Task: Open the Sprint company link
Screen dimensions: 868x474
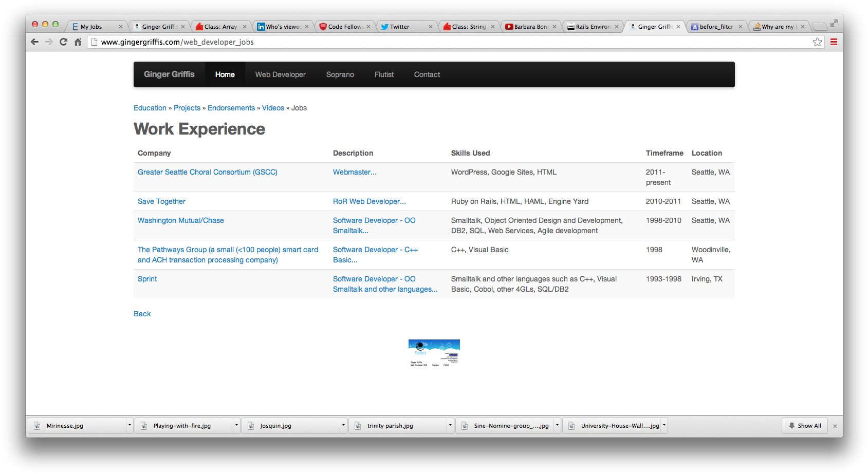Action: tap(147, 279)
